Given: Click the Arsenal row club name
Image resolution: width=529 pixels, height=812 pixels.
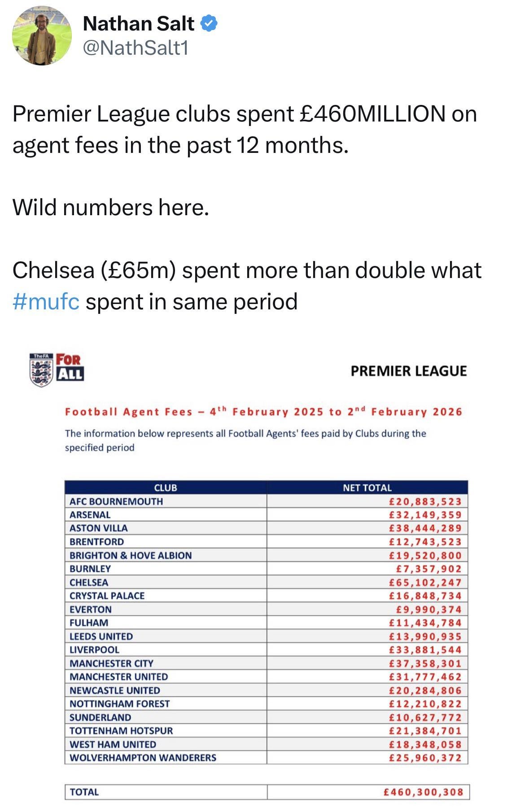Looking at the screenshot, I should [90, 515].
